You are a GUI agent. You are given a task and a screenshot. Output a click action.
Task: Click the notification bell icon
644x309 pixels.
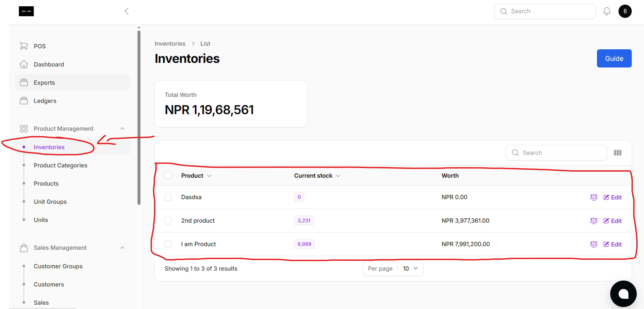pyautogui.click(x=607, y=11)
